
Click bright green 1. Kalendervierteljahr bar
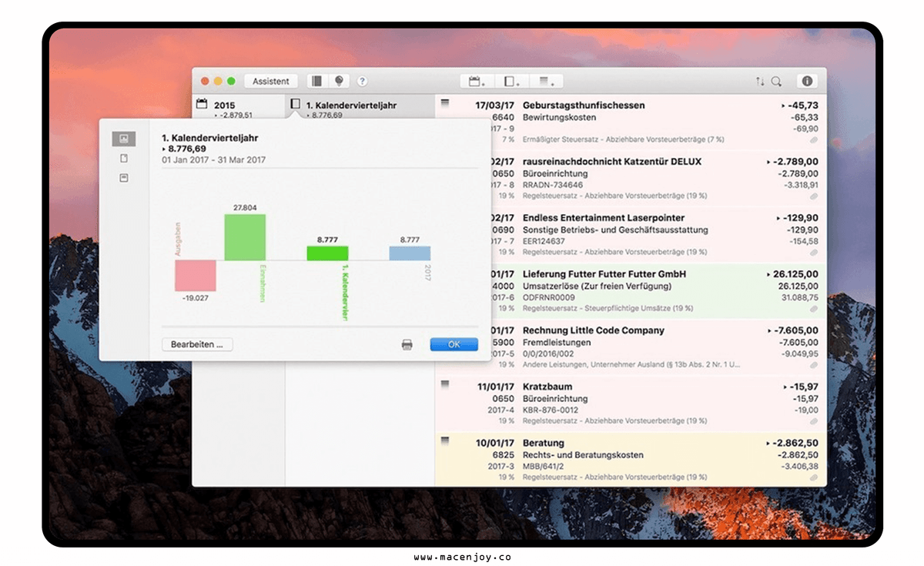pos(327,253)
